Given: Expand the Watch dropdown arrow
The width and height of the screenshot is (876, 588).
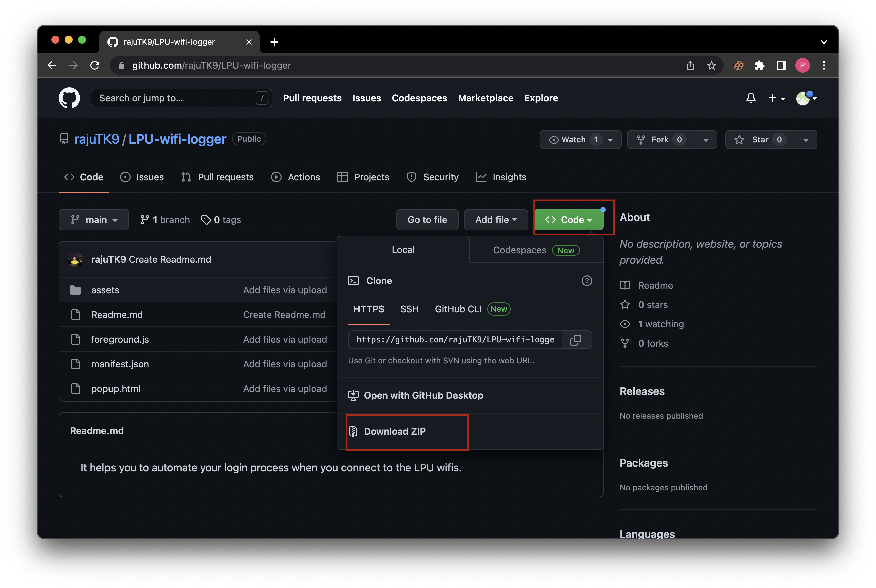Looking at the screenshot, I should tap(611, 139).
